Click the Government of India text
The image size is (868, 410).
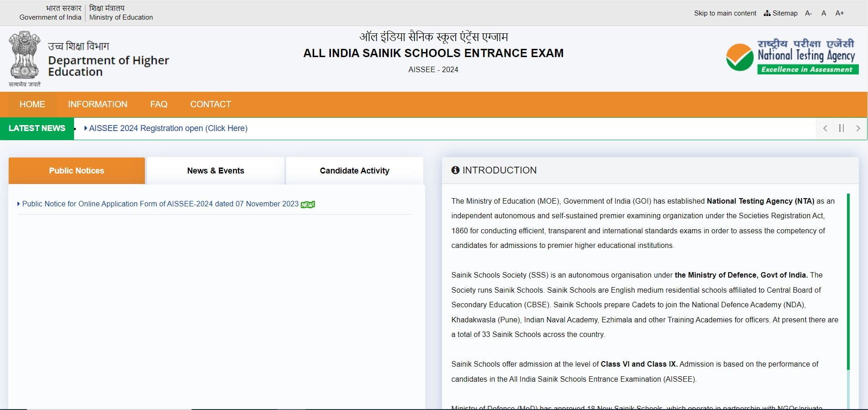[x=50, y=17]
